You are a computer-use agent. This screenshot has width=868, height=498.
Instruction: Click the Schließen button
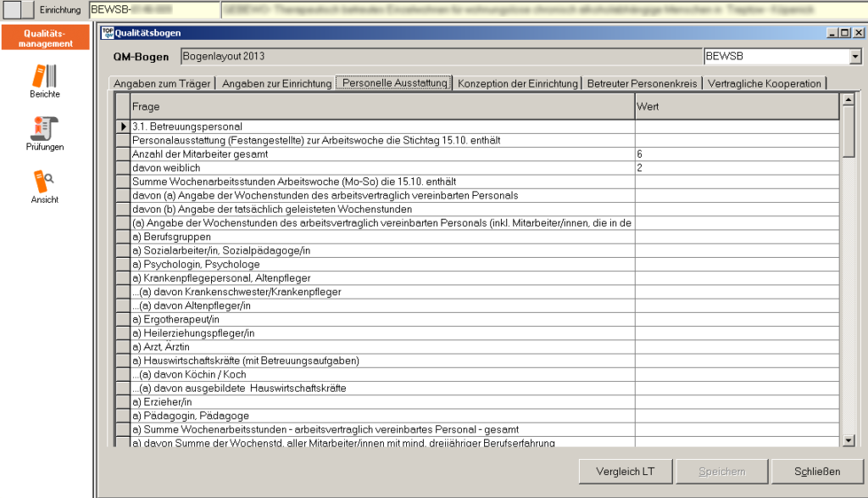click(x=816, y=472)
